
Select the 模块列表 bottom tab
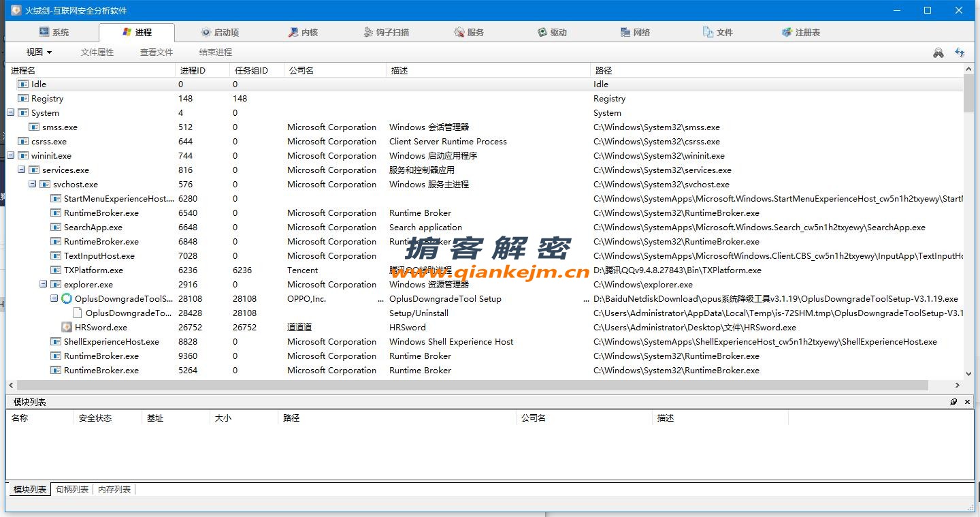coord(30,489)
